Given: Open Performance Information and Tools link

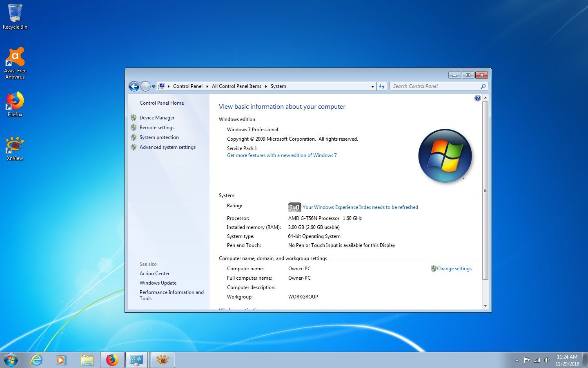Looking at the screenshot, I should 171,295.
